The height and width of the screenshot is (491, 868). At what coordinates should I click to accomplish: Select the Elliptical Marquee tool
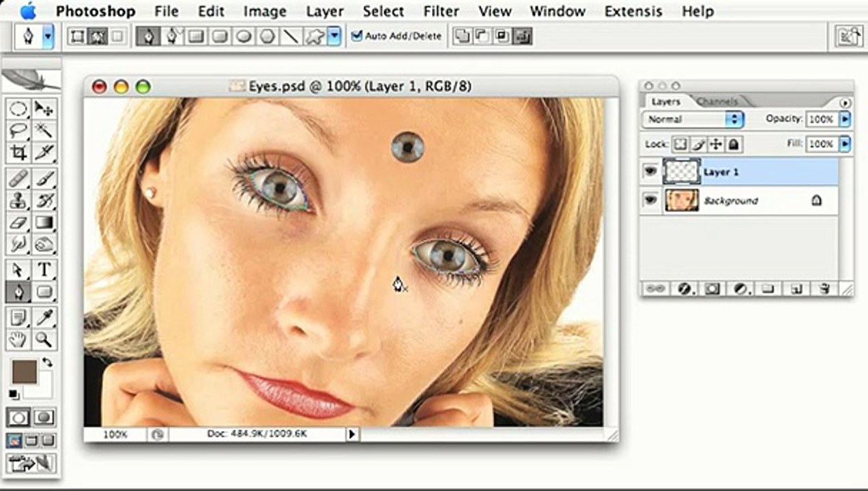click(x=18, y=109)
